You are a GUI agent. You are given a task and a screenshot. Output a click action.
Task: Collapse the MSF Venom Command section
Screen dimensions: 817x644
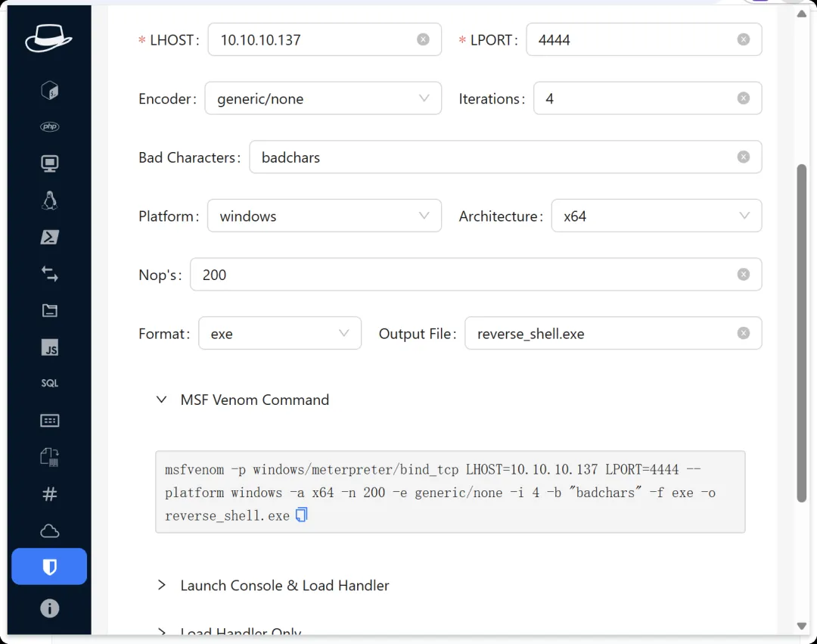click(x=242, y=400)
